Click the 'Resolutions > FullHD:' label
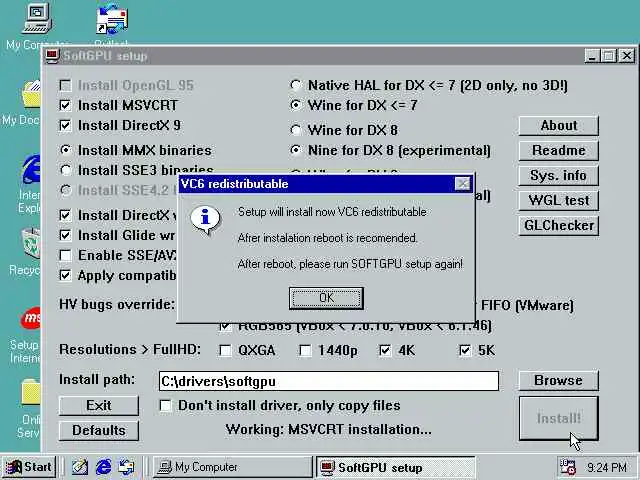The image size is (640, 480). click(130, 350)
